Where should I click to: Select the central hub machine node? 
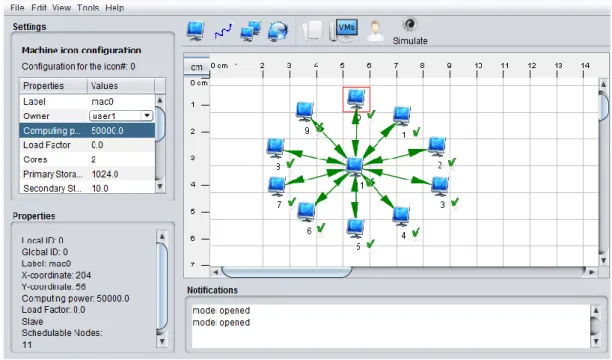355,167
